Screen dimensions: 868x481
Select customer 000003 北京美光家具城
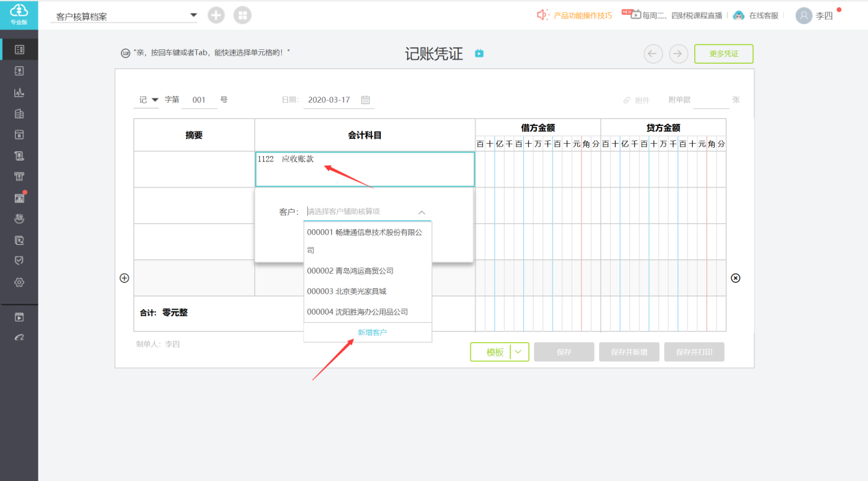tap(346, 291)
